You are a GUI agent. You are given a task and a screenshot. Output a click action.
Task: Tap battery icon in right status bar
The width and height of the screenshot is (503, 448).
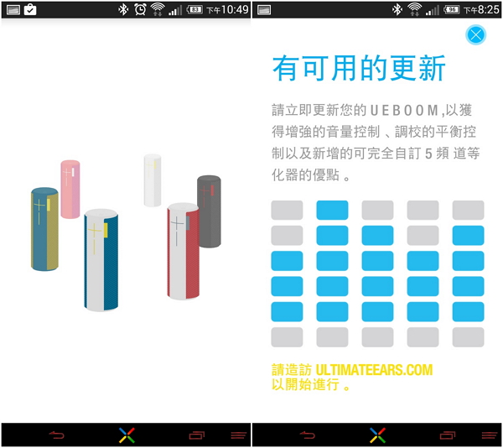tap(451, 9)
